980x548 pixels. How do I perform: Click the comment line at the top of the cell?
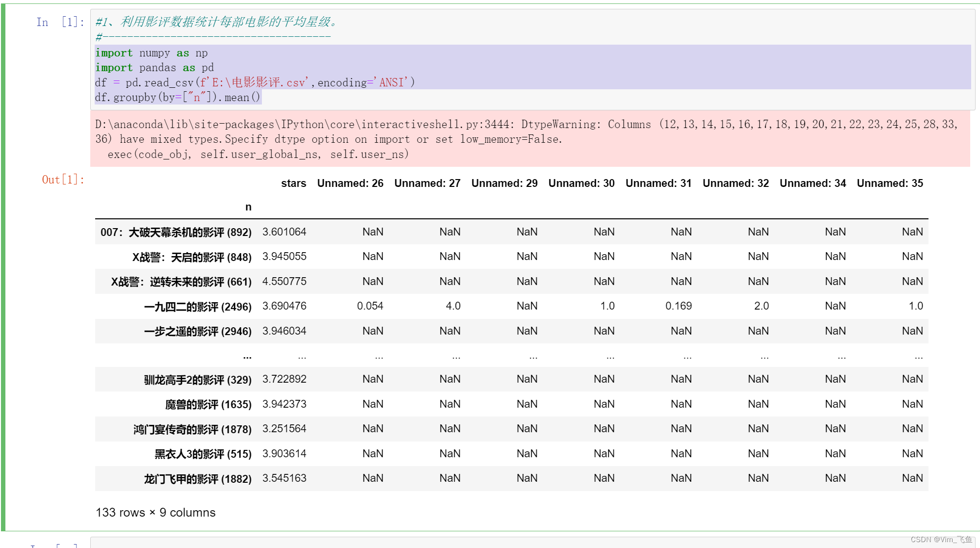[216, 22]
